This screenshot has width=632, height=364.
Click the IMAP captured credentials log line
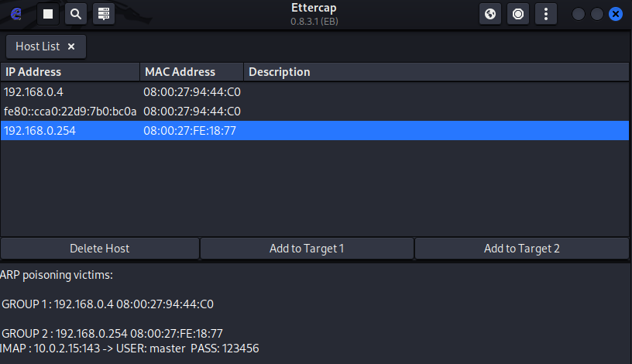pyautogui.click(x=129, y=349)
